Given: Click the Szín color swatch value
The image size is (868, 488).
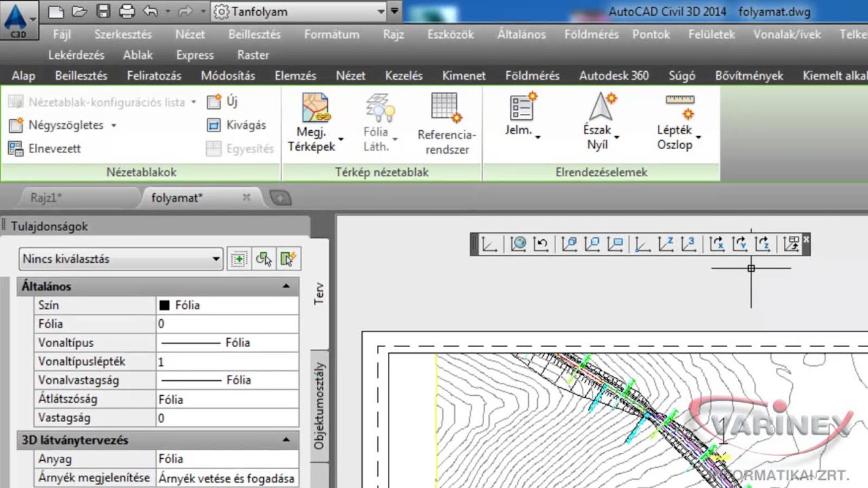Looking at the screenshot, I should tap(227, 305).
